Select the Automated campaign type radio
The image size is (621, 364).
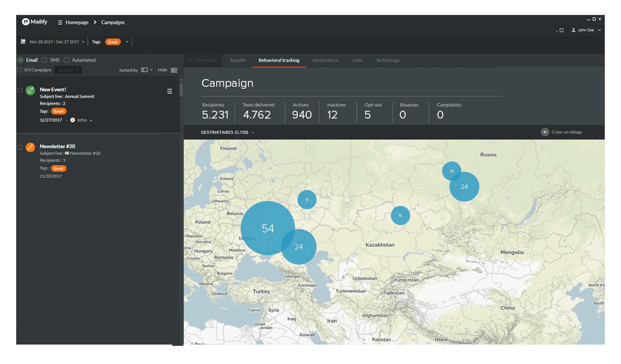(x=66, y=60)
